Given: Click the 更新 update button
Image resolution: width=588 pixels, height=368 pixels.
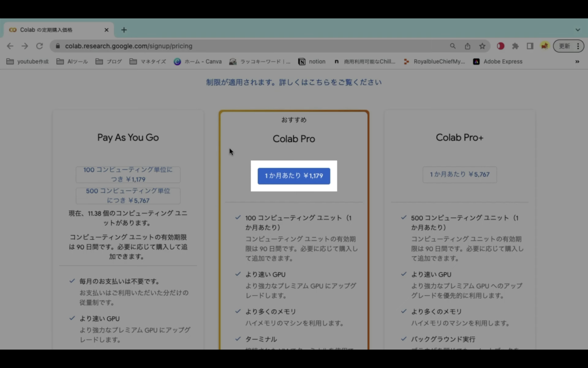Looking at the screenshot, I should (564, 46).
